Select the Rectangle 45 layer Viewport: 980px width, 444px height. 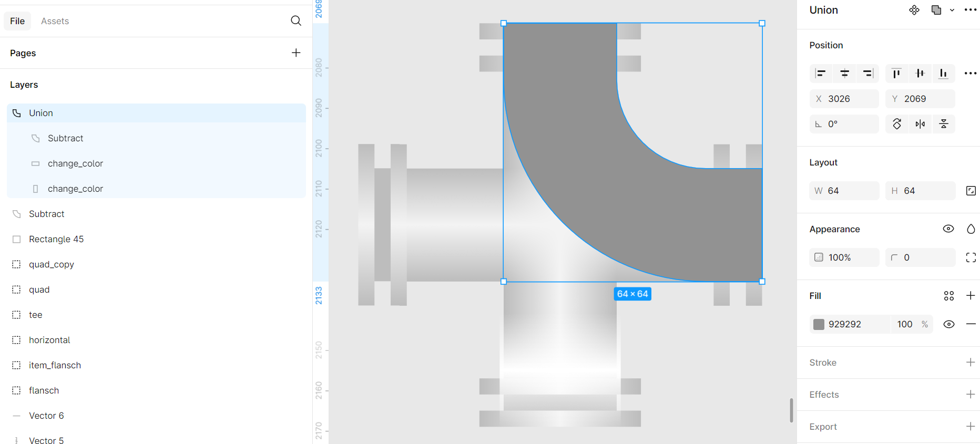[56, 239]
